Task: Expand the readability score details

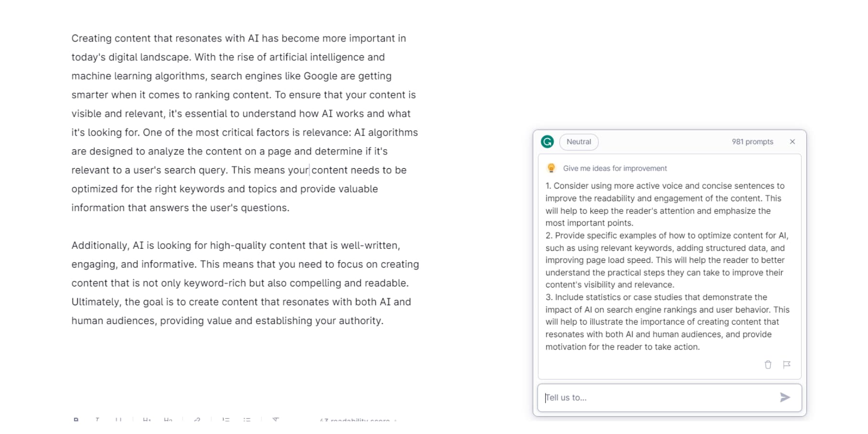Action: (357, 421)
